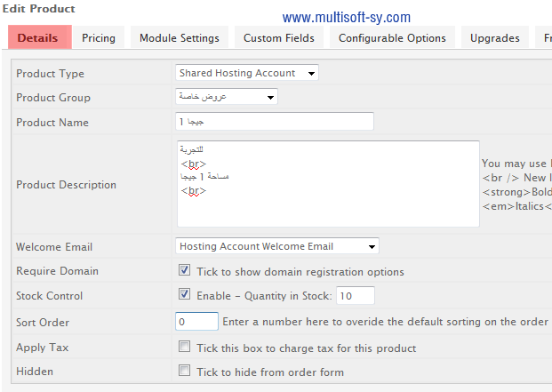
Task: Click the Sort Order input box
Action: pos(196,321)
